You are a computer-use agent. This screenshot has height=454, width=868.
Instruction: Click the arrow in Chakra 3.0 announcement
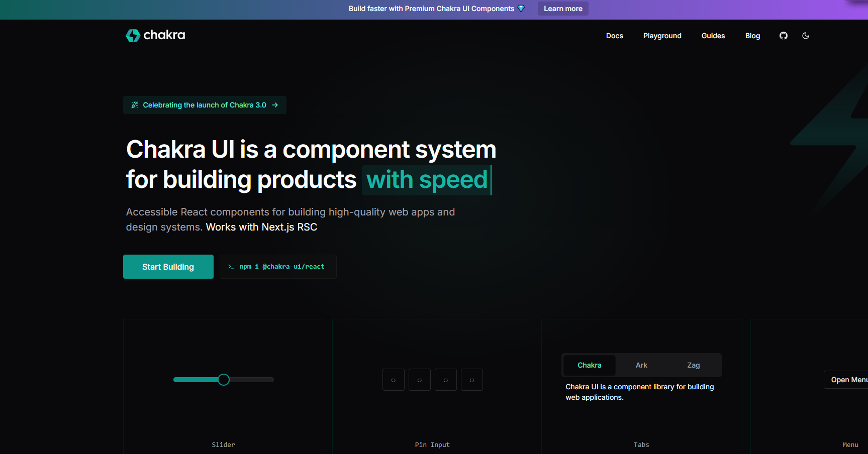tap(275, 105)
